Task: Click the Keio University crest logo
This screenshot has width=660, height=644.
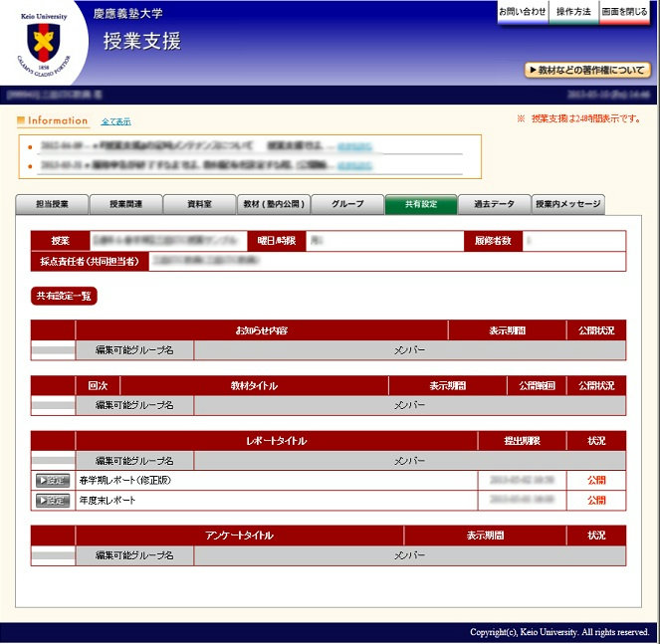Action: 43,42
